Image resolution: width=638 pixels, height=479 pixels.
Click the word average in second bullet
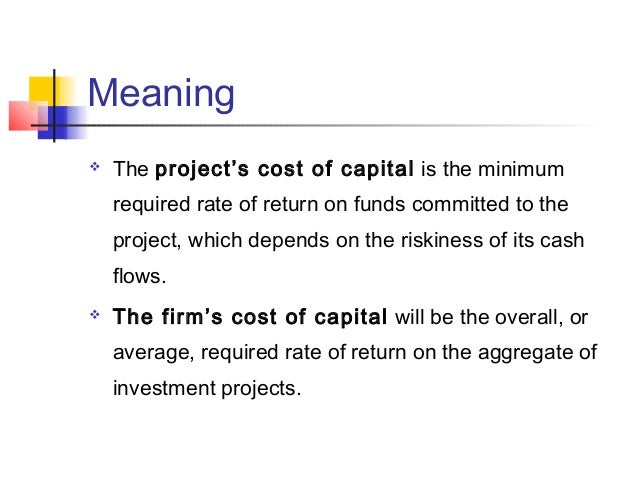[153, 353]
